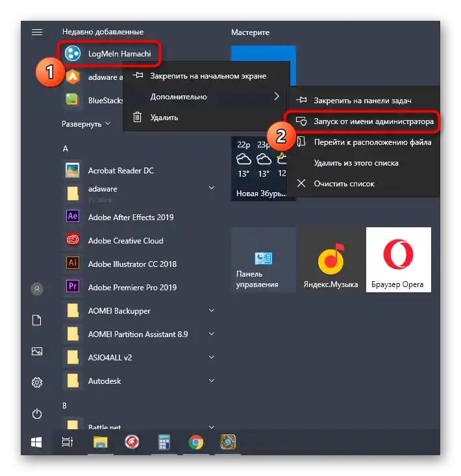
Task: Expand AOMEI Partition Assistant 8.9 chevron
Action: pos(212,334)
